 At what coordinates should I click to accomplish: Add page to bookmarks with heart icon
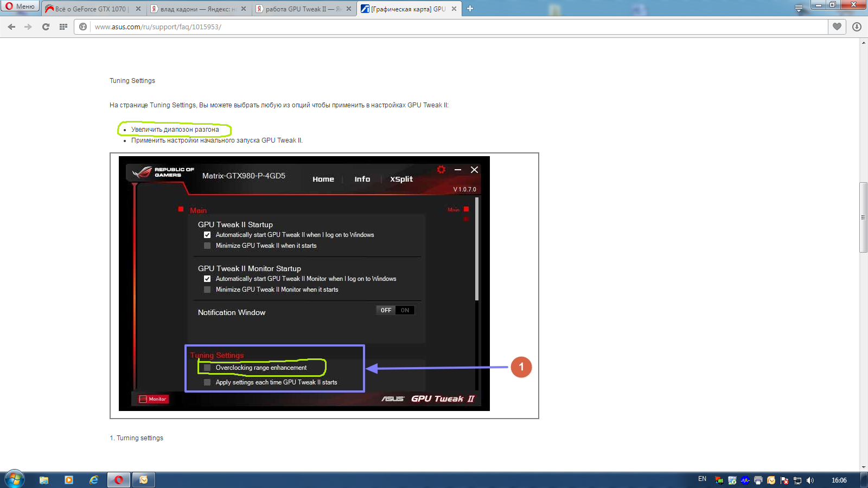(x=837, y=27)
